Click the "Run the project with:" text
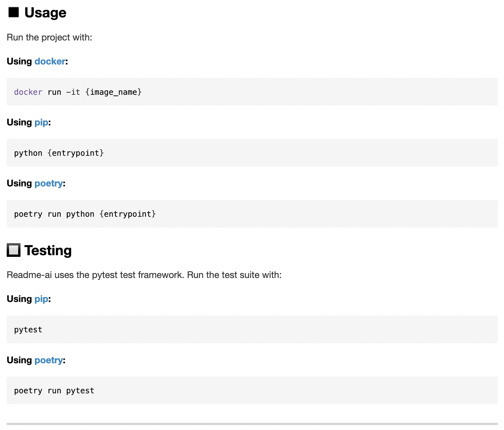Image resolution: width=504 pixels, height=430 pixels. (x=49, y=37)
